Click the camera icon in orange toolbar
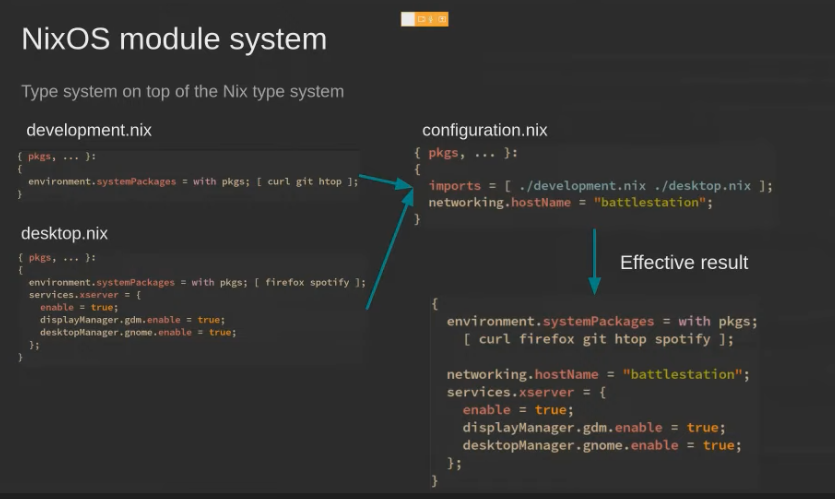The height and width of the screenshot is (499, 835). click(422, 19)
